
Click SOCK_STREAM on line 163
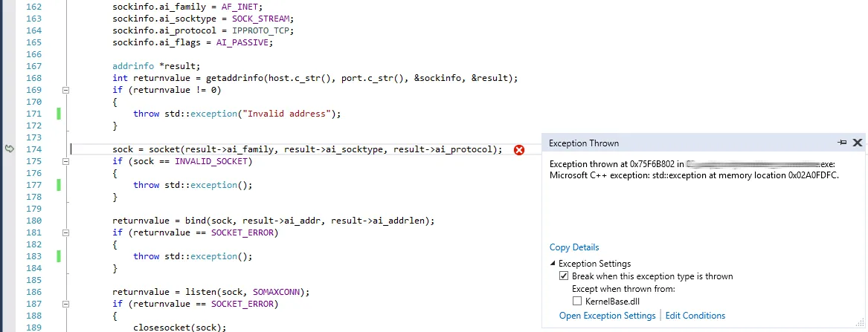[x=260, y=19]
